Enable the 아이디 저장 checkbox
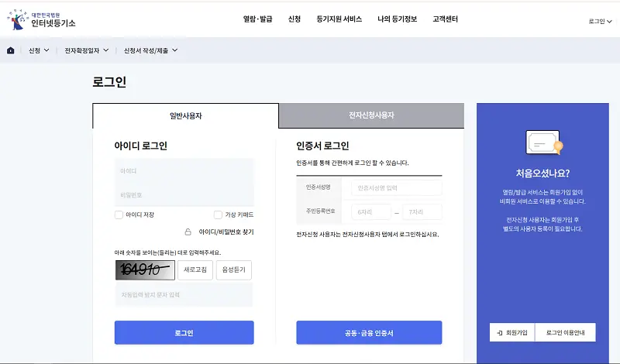The width and height of the screenshot is (620, 364). [119, 215]
